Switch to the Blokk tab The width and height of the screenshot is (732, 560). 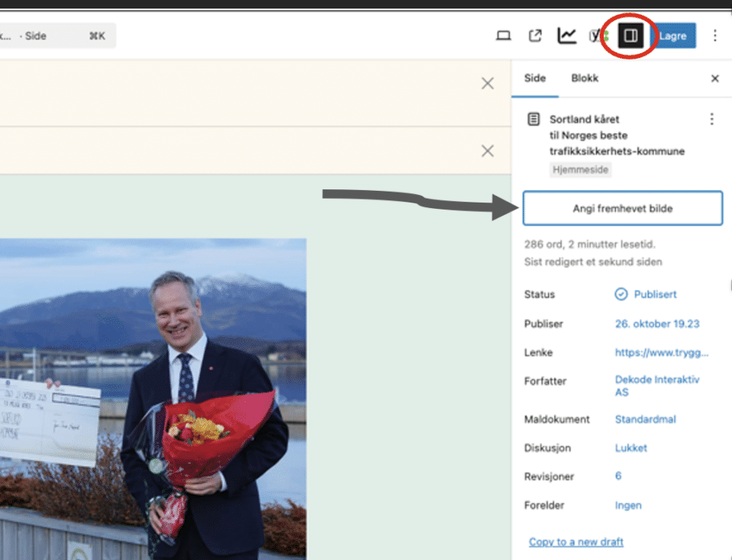[584, 79]
